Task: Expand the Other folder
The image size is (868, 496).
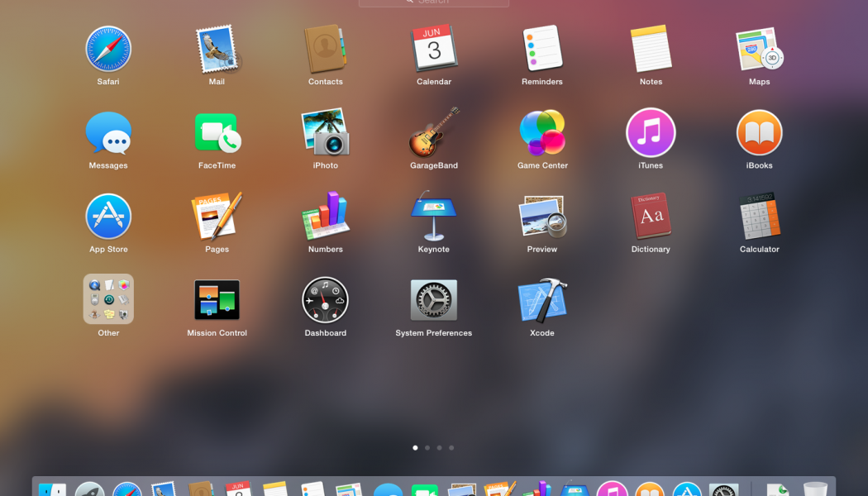Action: [x=108, y=300]
